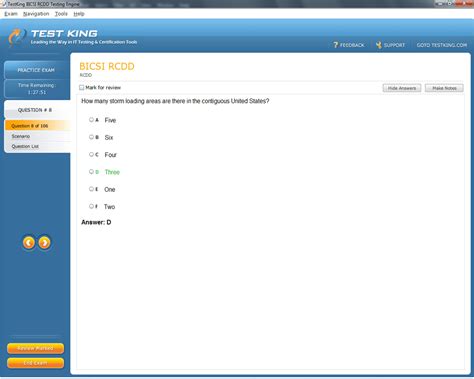Open Support wrench icon
Viewport: 474px width, 379px height.
pos(379,45)
